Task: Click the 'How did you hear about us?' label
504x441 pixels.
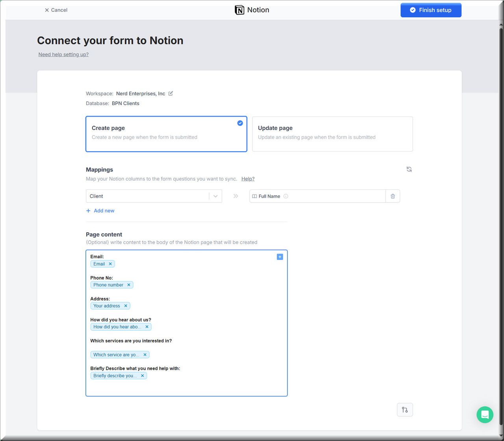Action: (120, 320)
